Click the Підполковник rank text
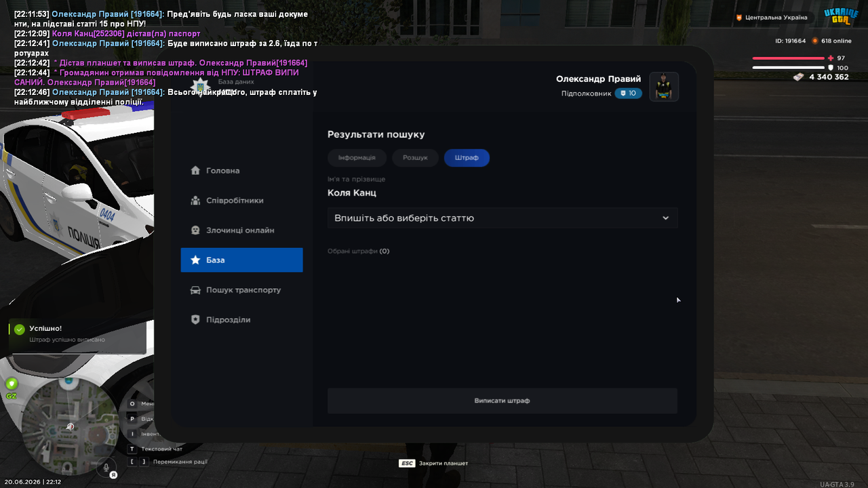Image resolution: width=868 pixels, height=488 pixels. [x=586, y=94]
